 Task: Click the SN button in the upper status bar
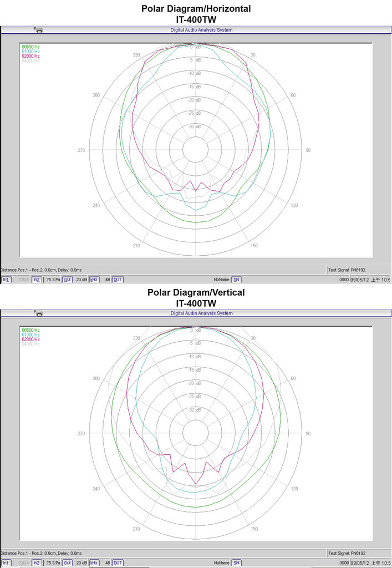tap(236, 280)
